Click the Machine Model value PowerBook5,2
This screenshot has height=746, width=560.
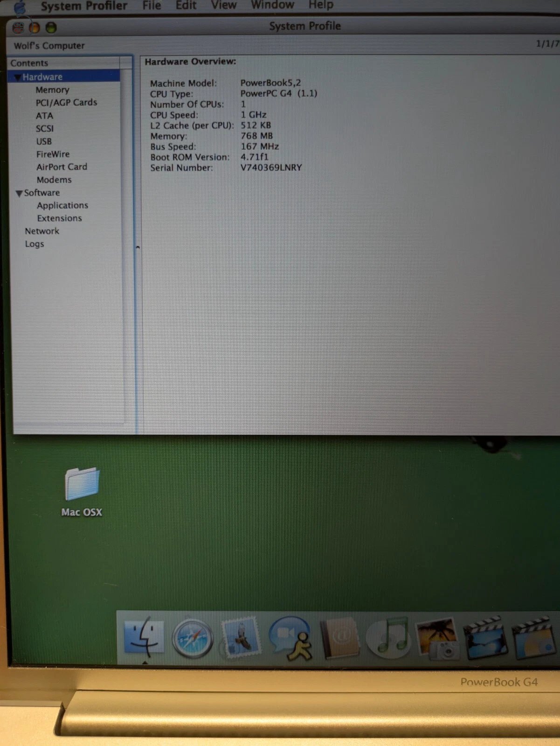pos(270,83)
